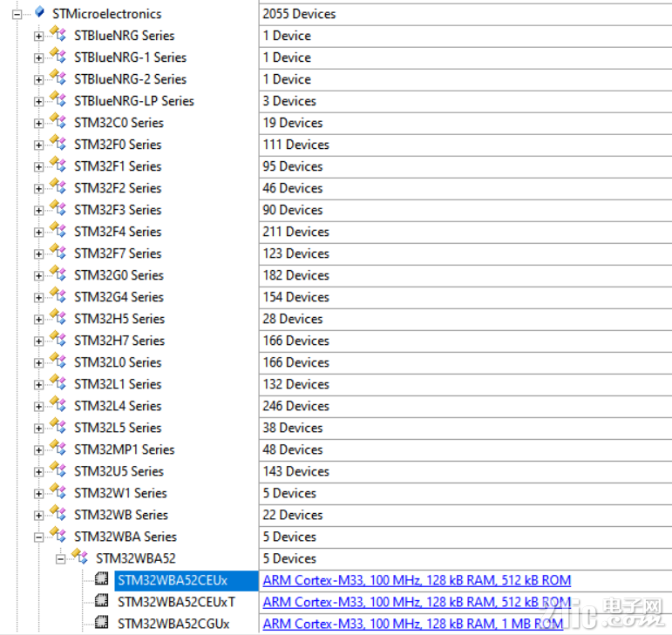
Task: Click the STM32H7 Series family icon
Action: 58,339
